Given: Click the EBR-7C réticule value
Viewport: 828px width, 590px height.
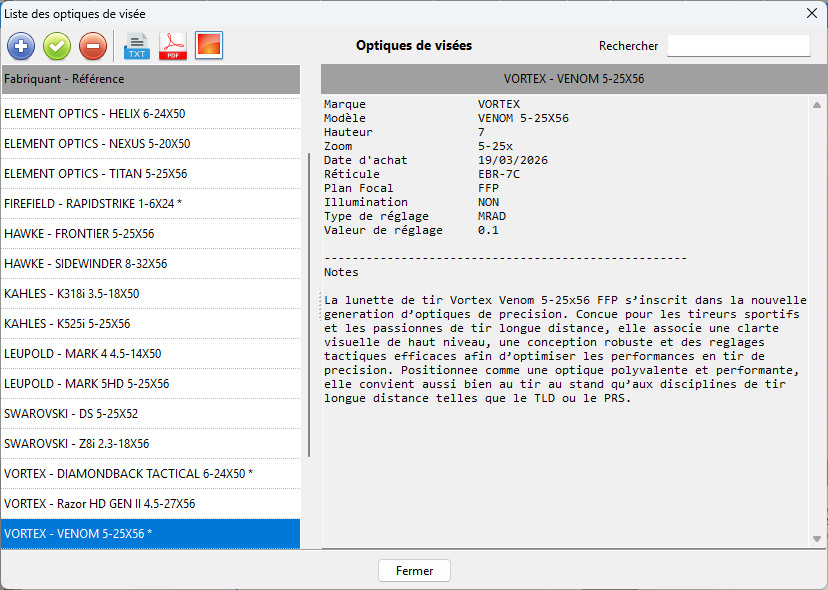Looking at the screenshot, I should coord(499,174).
